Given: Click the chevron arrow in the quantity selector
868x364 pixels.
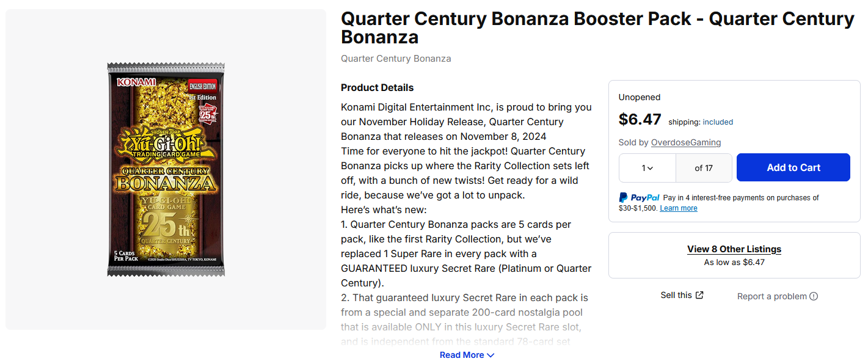Looking at the screenshot, I should point(650,169).
